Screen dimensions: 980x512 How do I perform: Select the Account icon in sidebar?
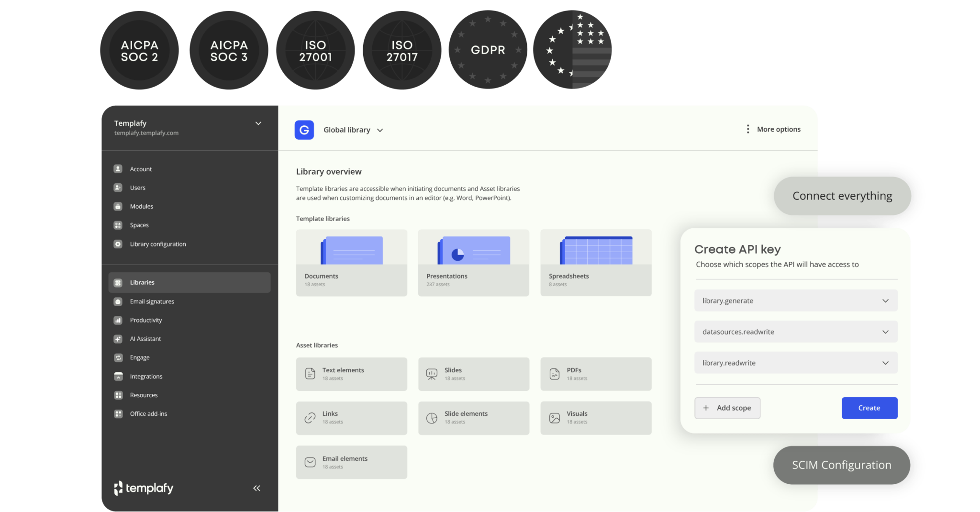[118, 168]
